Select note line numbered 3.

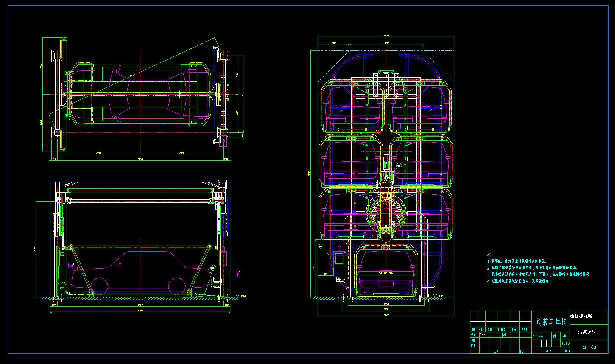point(539,274)
